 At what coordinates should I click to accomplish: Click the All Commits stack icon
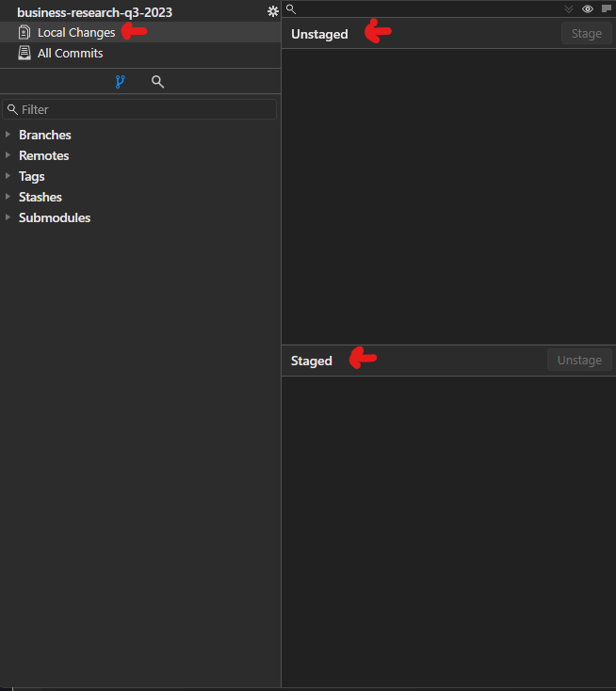point(24,53)
